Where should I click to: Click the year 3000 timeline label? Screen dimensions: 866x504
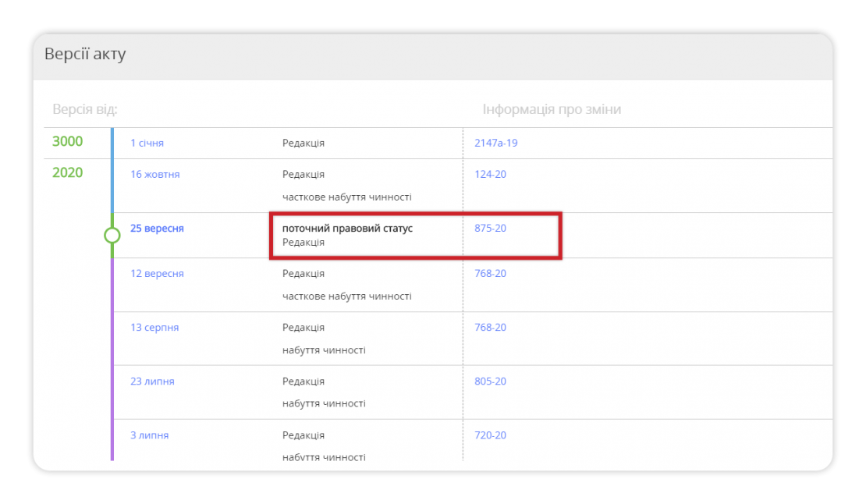[x=67, y=141]
